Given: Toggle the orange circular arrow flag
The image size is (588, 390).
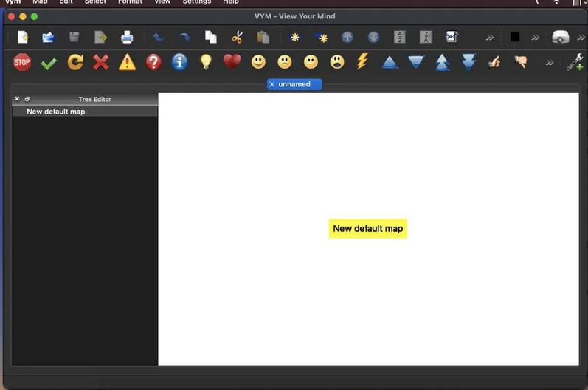Looking at the screenshot, I should [x=75, y=62].
